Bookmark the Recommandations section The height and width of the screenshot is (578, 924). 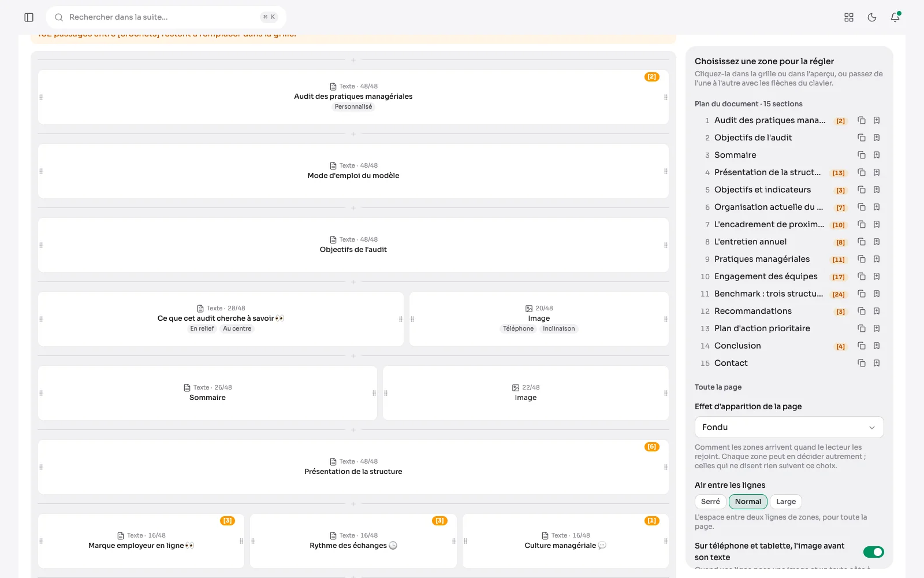pos(877,311)
